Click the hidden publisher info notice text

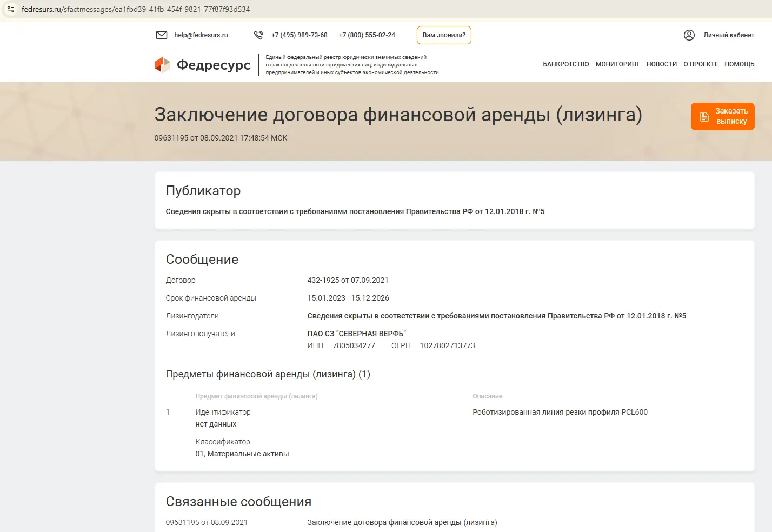pyautogui.click(x=355, y=211)
